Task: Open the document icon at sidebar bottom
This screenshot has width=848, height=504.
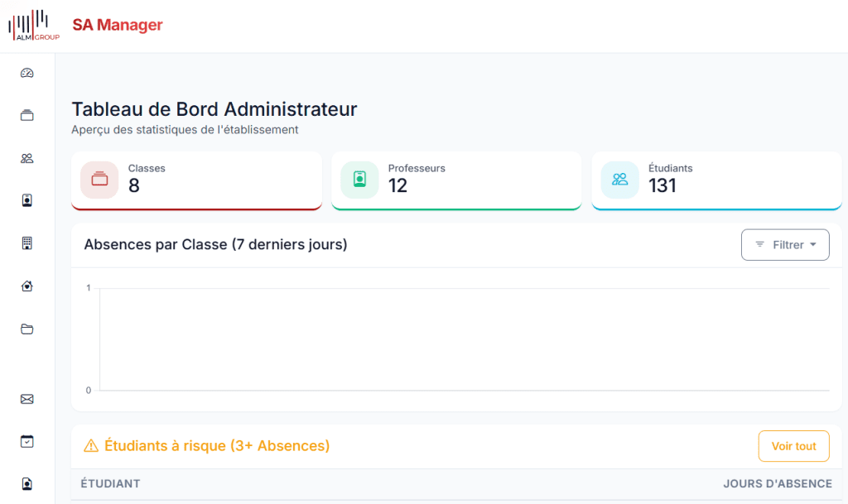Action: click(x=27, y=484)
